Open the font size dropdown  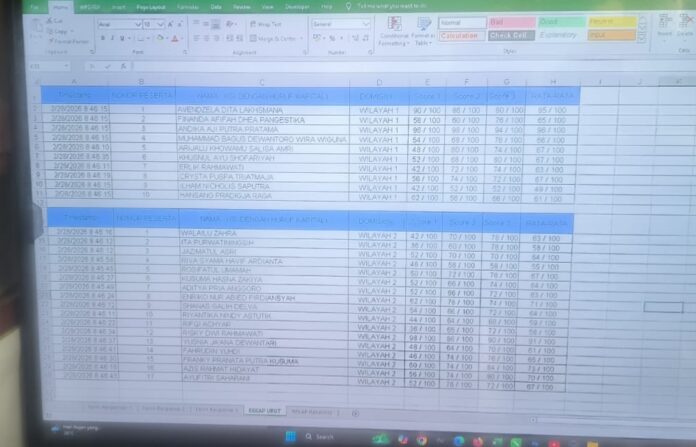coord(162,22)
